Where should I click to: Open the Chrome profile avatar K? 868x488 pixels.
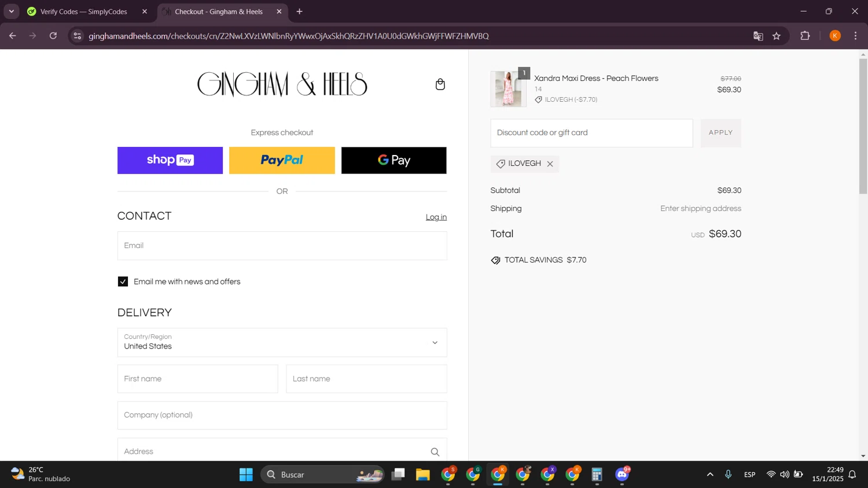pyautogui.click(x=834, y=36)
